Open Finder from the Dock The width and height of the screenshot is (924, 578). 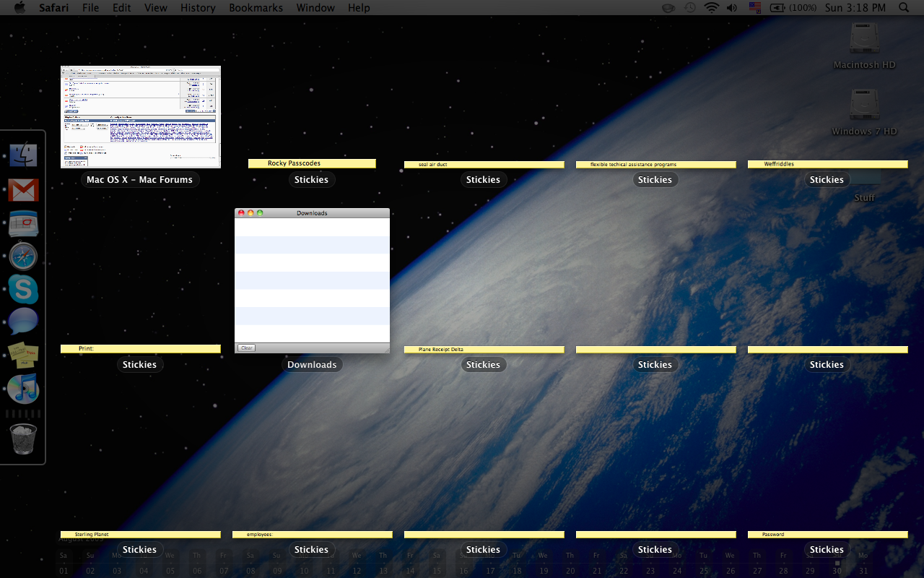pos(23,155)
